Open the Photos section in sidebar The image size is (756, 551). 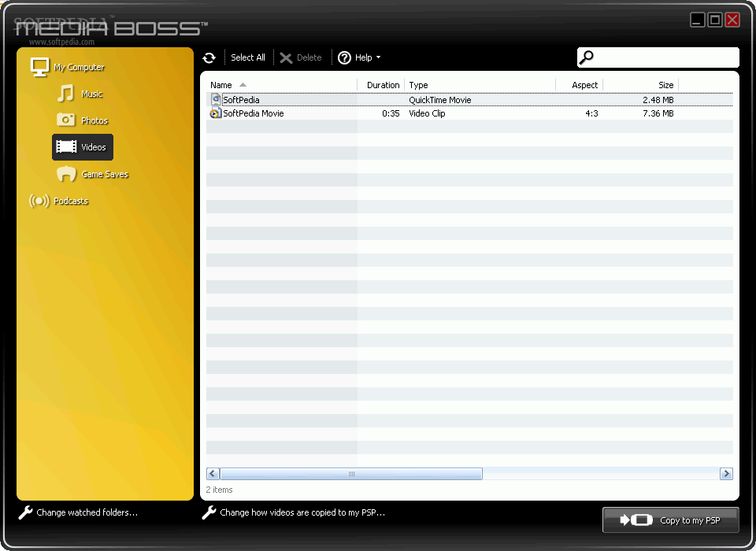pyautogui.click(x=94, y=120)
